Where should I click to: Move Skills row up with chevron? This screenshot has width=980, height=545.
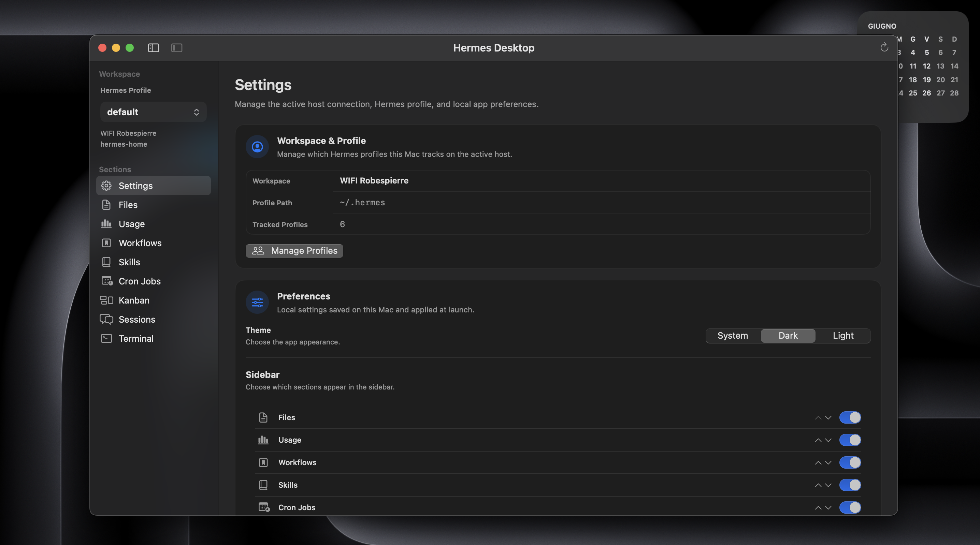tap(818, 485)
